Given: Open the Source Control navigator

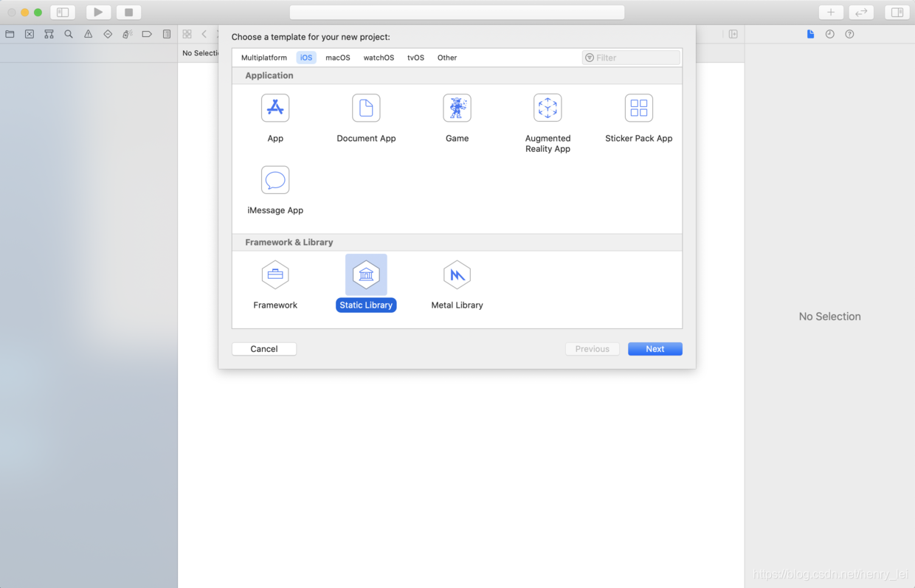Looking at the screenshot, I should point(30,34).
